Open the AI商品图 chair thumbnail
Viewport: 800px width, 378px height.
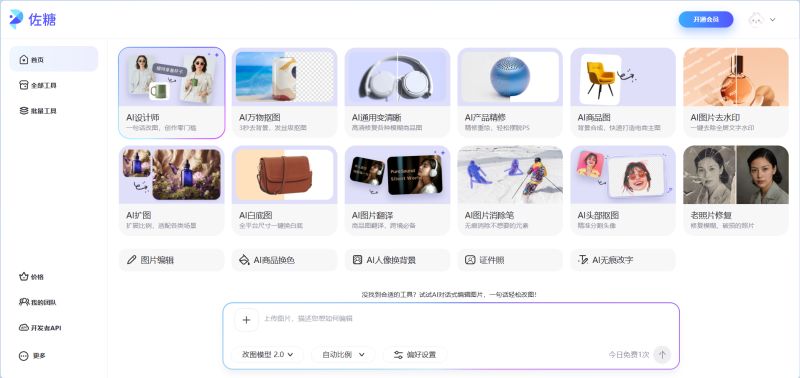click(623, 77)
